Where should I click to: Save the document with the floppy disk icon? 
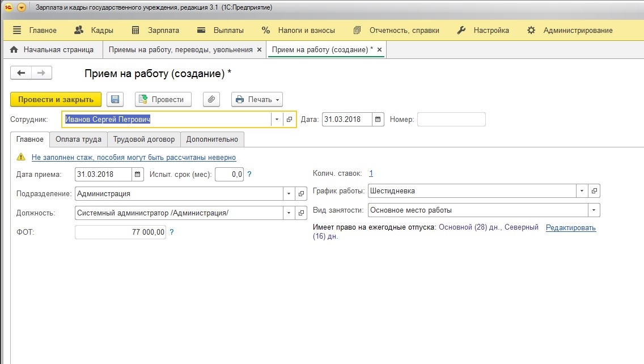click(x=115, y=99)
